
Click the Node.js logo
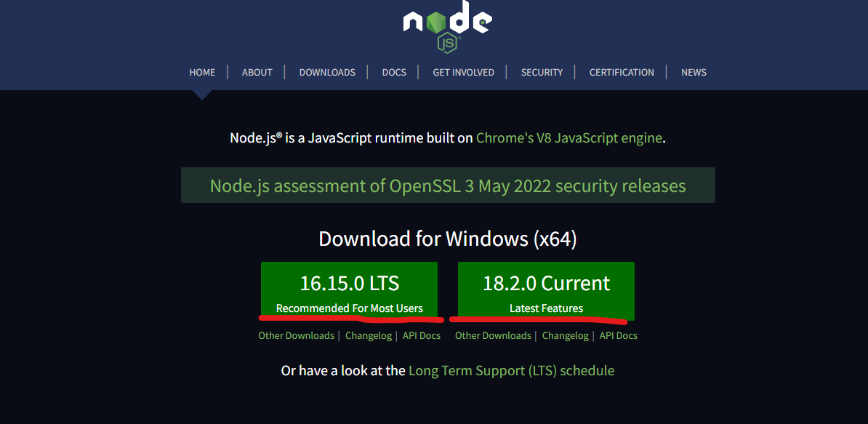click(447, 26)
